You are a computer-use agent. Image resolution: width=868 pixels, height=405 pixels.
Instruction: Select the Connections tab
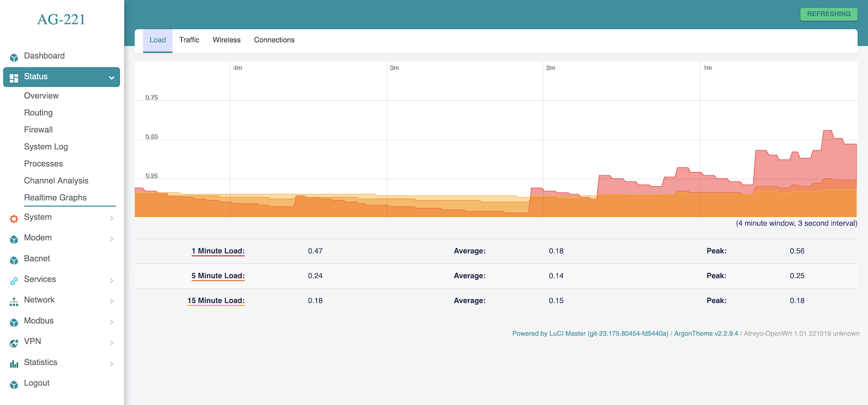point(274,40)
